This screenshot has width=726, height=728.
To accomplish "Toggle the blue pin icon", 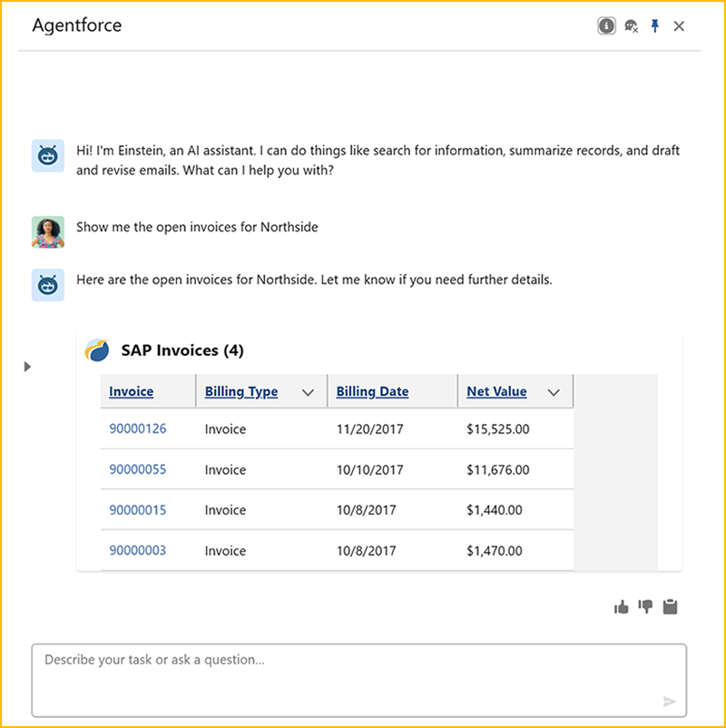I will pyautogui.click(x=655, y=26).
